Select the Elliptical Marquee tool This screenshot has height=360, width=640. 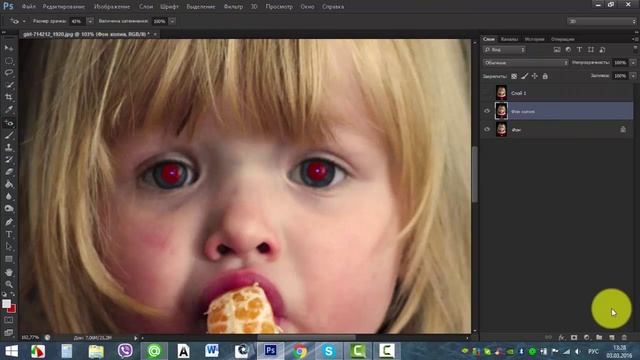point(9,61)
